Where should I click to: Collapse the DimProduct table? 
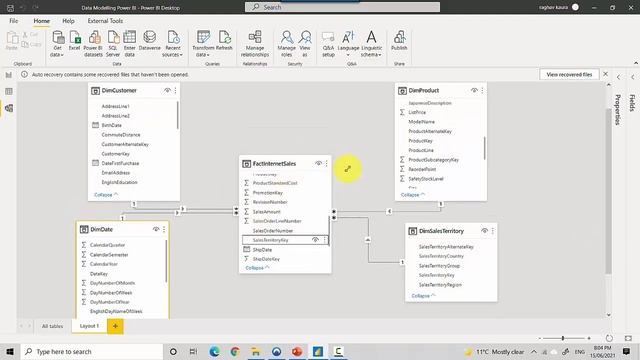(x=413, y=195)
